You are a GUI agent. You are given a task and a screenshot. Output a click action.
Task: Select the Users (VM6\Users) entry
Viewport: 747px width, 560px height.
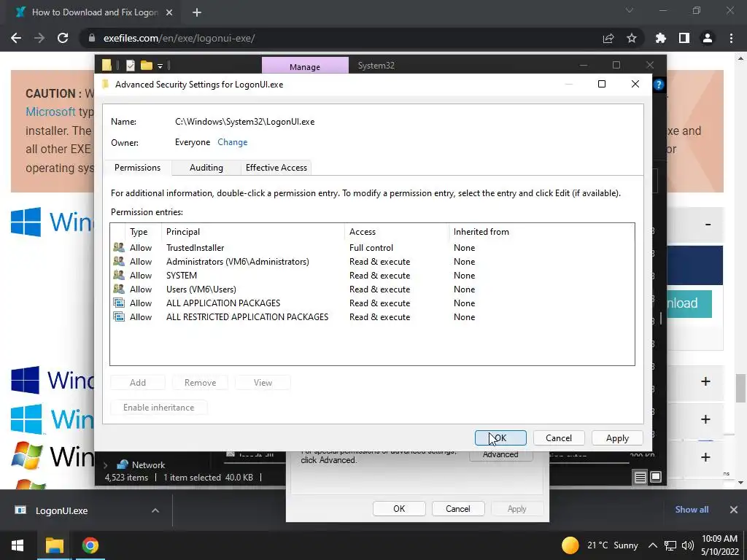coord(371,289)
